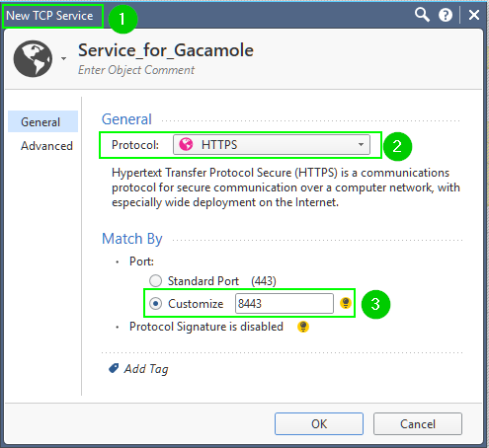Switch to the Advanced tab
Image resolution: width=489 pixels, height=448 pixels.
(46, 146)
